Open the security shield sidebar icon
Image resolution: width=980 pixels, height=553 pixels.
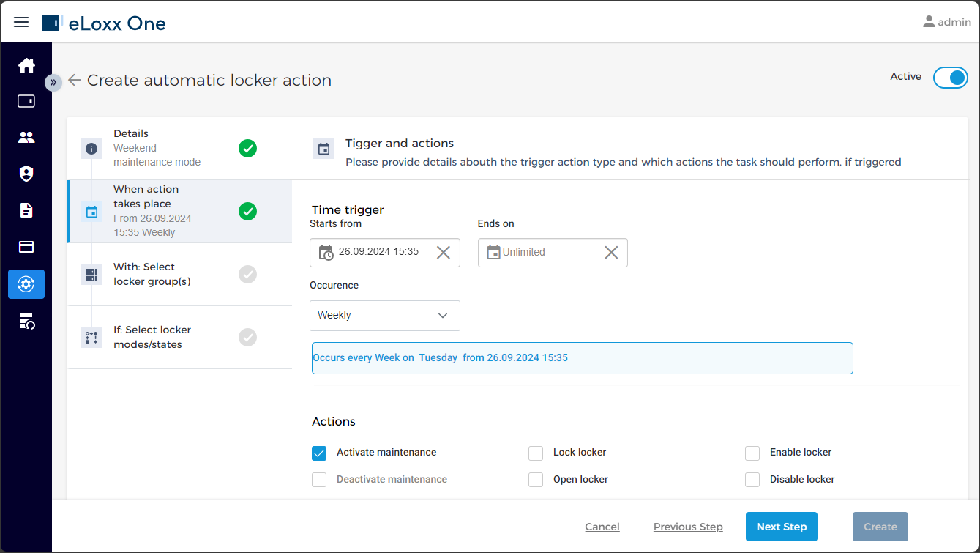click(x=26, y=174)
